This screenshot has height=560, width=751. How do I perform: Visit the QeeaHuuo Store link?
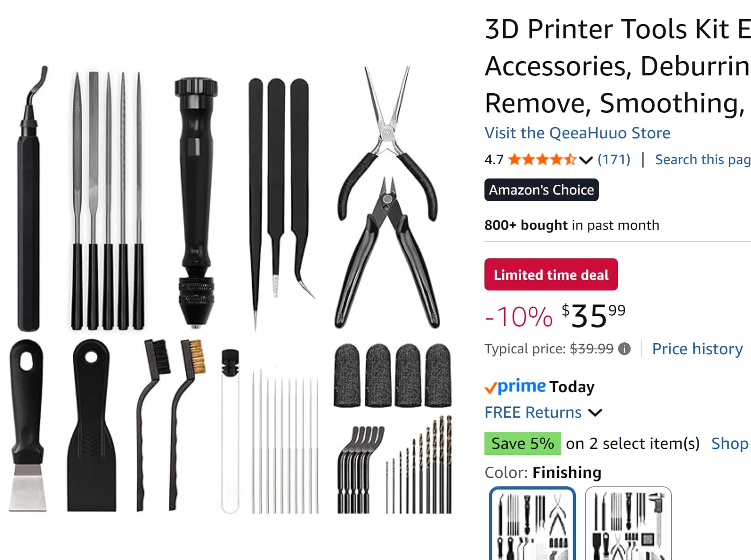point(577,133)
